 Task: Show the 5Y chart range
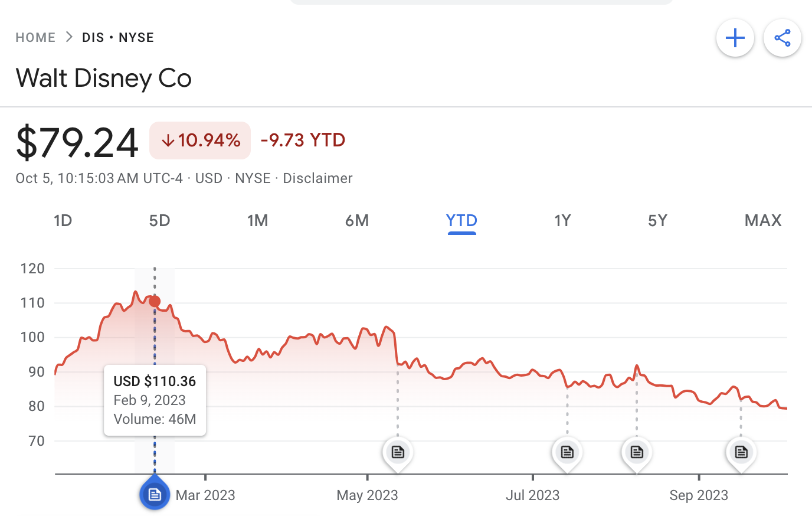coord(657,221)
